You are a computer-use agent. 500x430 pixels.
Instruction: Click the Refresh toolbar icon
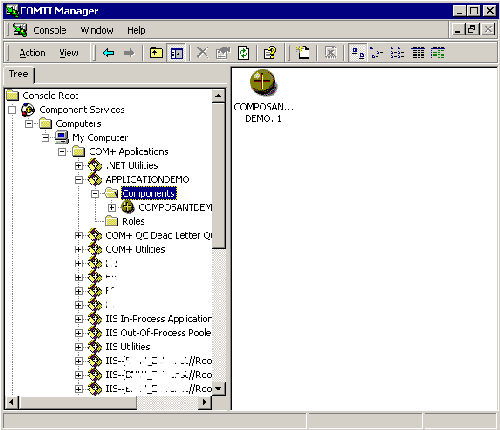244,53
